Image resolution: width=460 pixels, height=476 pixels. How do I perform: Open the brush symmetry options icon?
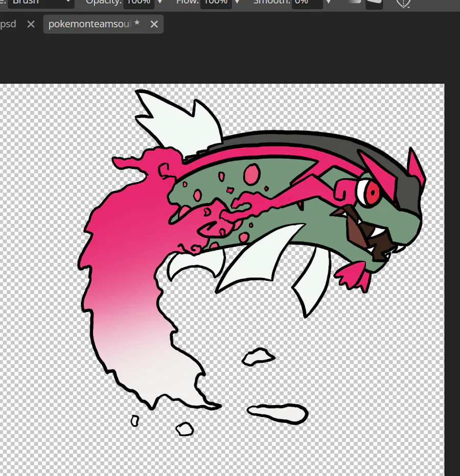pyautogui.click(x=403, y=3)
